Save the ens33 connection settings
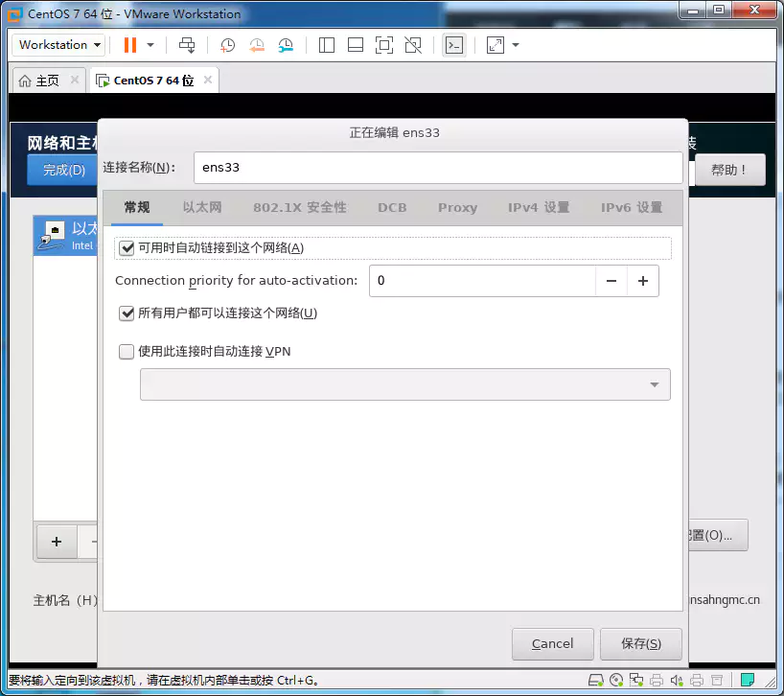This screenshot has width=784, height=696. pyautogui.click(x=641, y=643)
